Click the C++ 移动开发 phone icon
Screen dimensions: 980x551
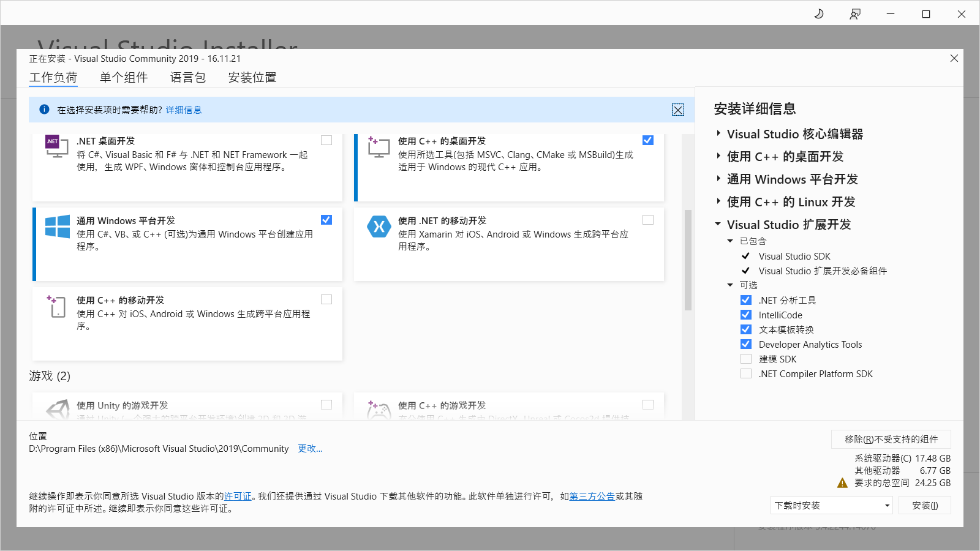tap(56, 307)
